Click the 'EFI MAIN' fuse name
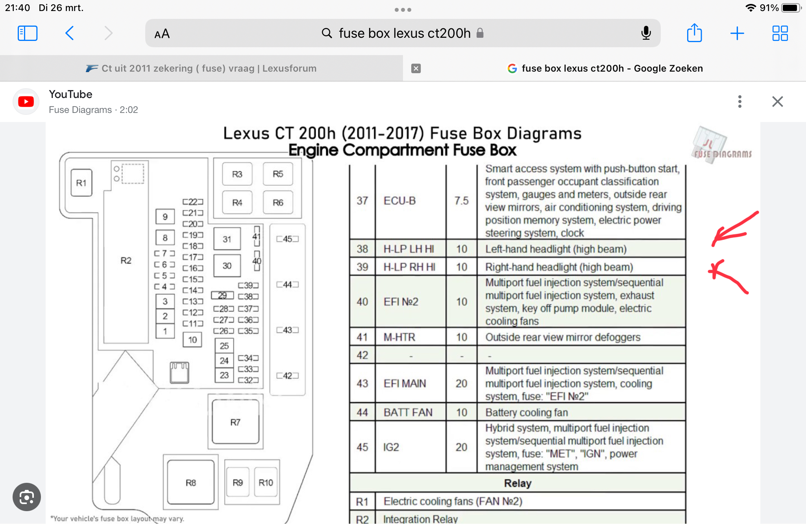806x532 pixels. coord(405,384)
